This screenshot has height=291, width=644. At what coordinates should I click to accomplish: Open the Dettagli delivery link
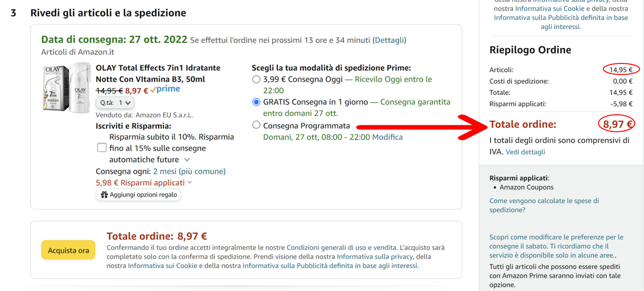[x=389, y=40]
